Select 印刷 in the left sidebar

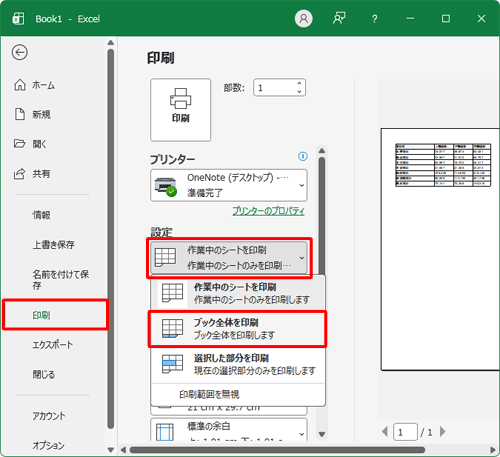(55, 315)
